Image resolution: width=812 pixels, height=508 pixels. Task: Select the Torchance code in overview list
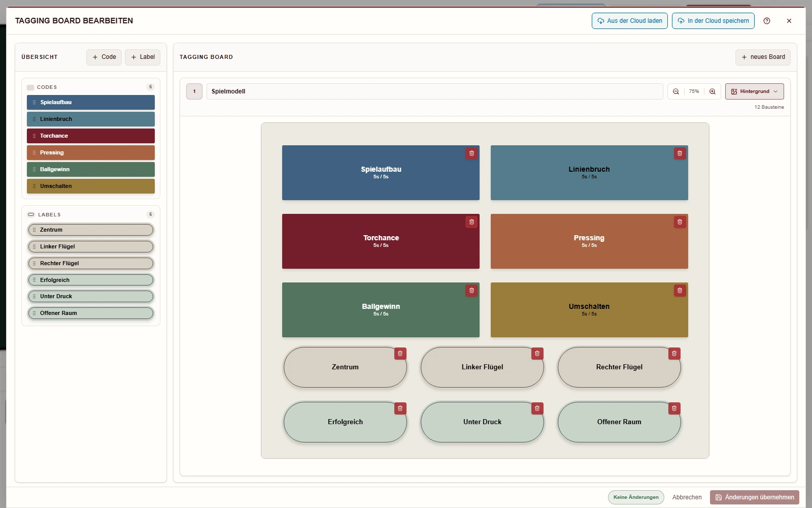pyautogui.click(x=91, y=136)
